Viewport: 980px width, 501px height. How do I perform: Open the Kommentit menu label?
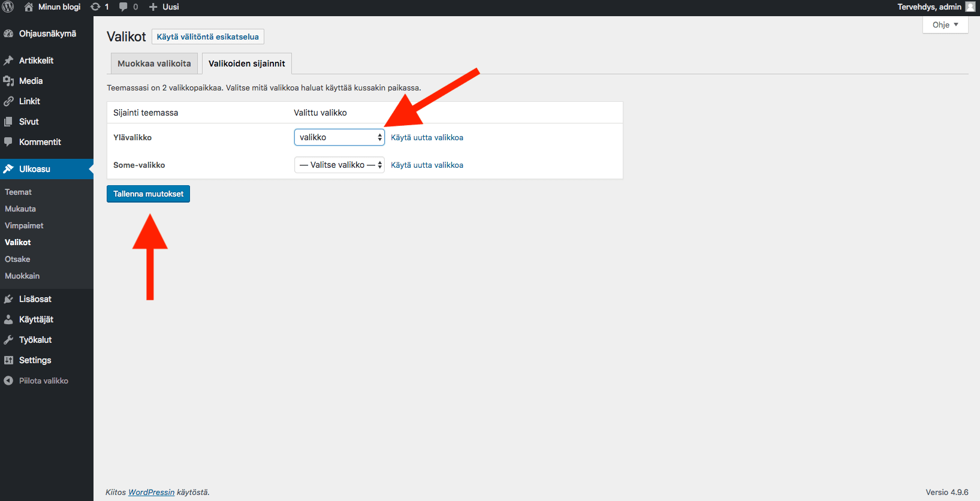(40, 142)
